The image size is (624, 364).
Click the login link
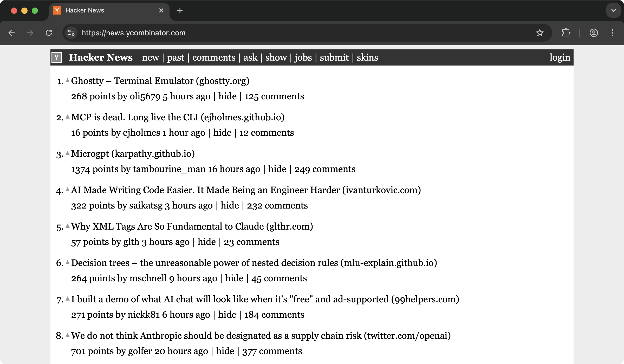tap(560, 57)
